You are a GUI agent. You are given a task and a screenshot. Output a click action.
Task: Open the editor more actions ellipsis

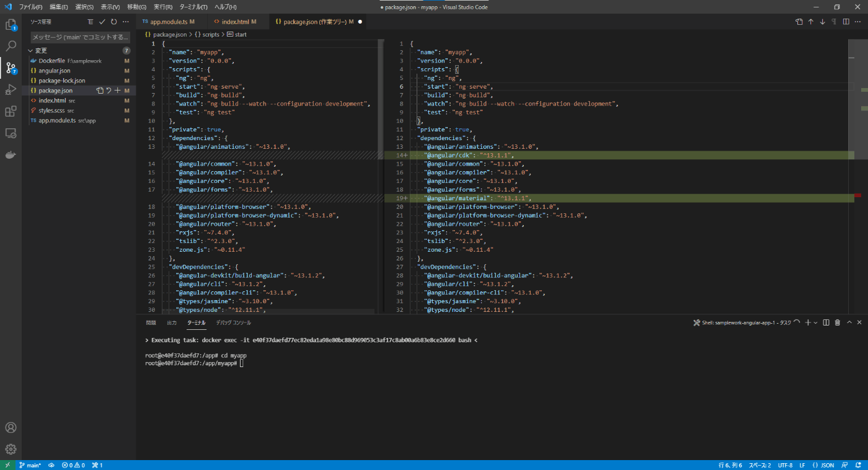click(x=857, y=22)
